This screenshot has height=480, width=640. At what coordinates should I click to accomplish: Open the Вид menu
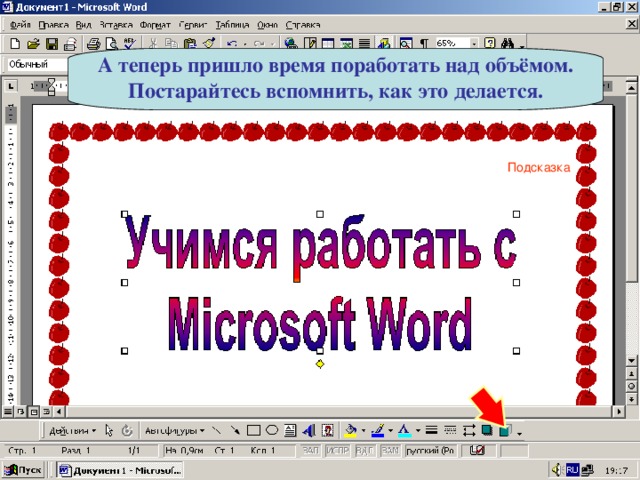[x=83, y=25]
